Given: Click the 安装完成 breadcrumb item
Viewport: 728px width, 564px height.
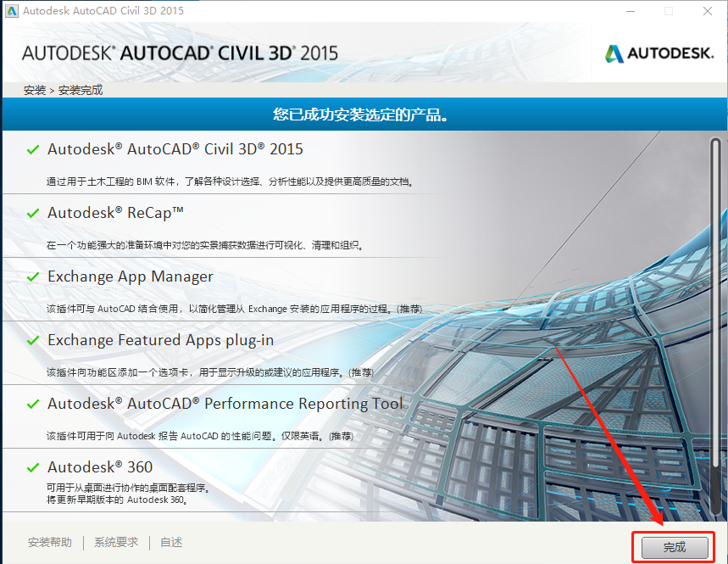Looking at the screenshot, I should tap(81, 90).
